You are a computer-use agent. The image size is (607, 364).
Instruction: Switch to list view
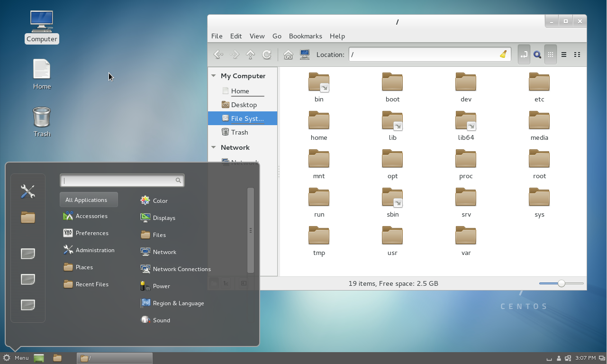[x=563, y=54]
